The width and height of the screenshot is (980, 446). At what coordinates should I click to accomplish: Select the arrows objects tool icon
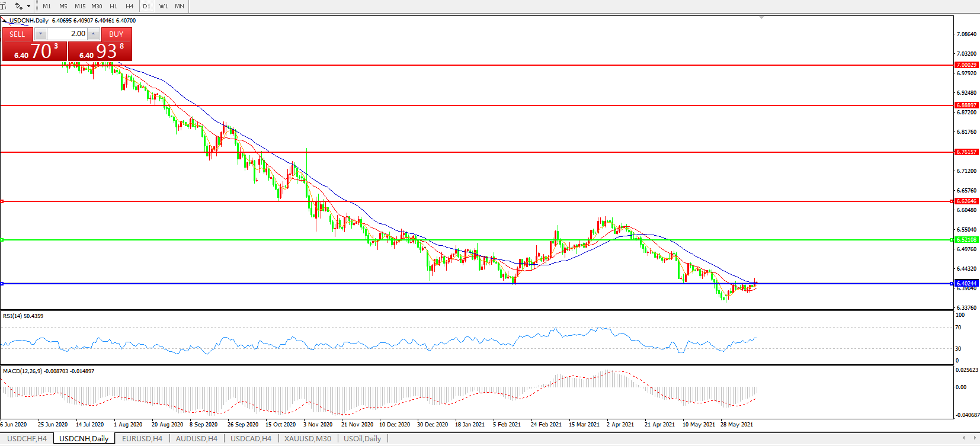pyautogui.click(x=19, y=6)
